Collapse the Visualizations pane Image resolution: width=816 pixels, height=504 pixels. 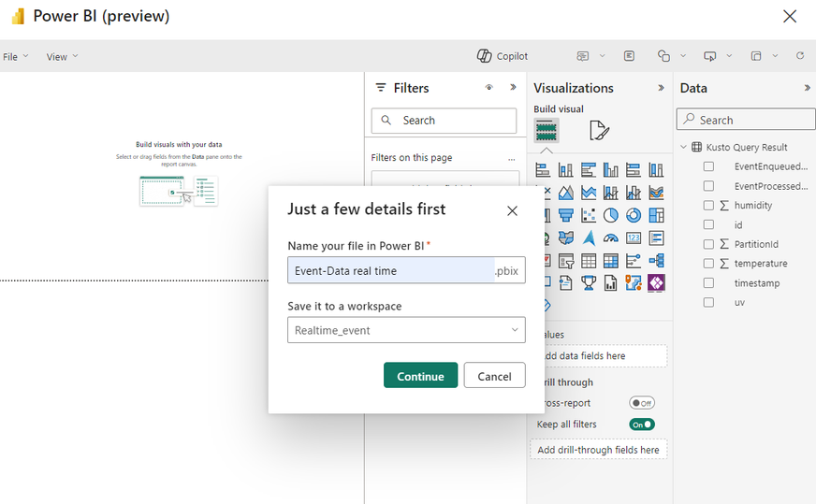tap(661, 88)
